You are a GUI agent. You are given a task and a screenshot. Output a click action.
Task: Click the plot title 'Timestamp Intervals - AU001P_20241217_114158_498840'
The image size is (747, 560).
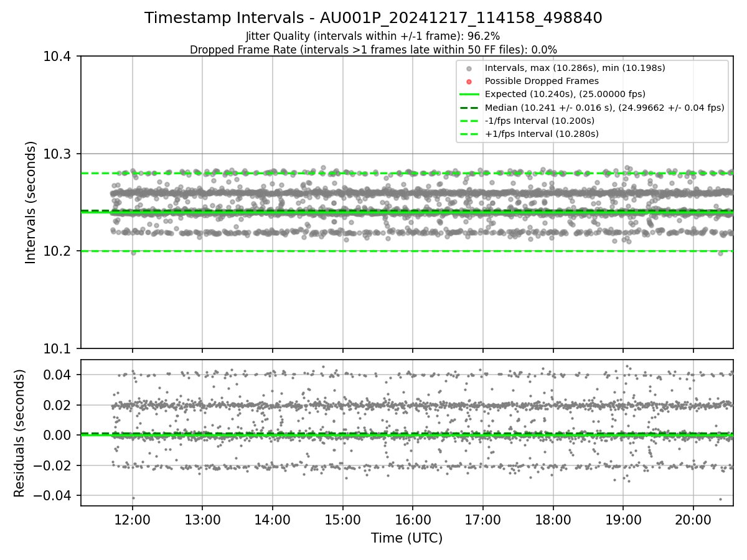374,18
